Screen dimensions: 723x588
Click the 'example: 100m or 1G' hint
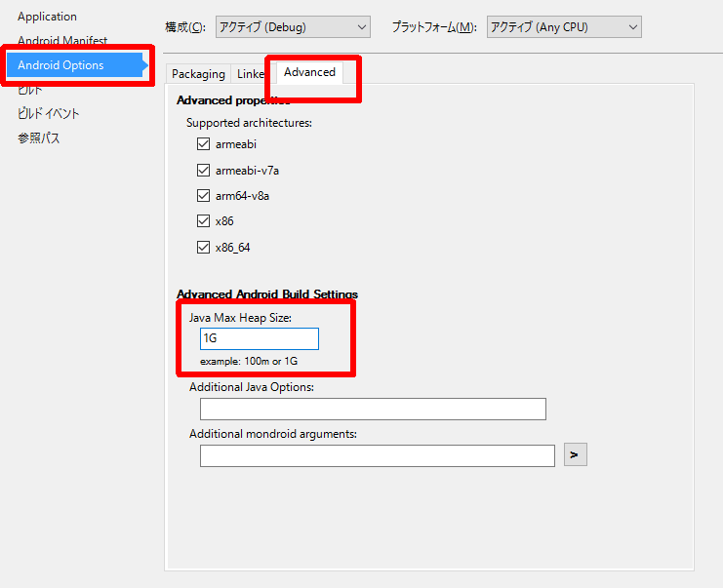point(249,361)
